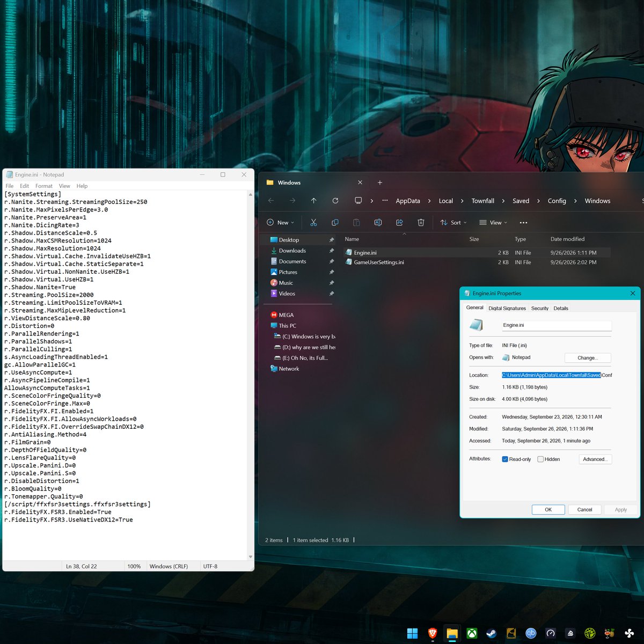Close the Engine.ini Properties dialog
This screenshot has width=644, height=644.
(x=633, y=293)
